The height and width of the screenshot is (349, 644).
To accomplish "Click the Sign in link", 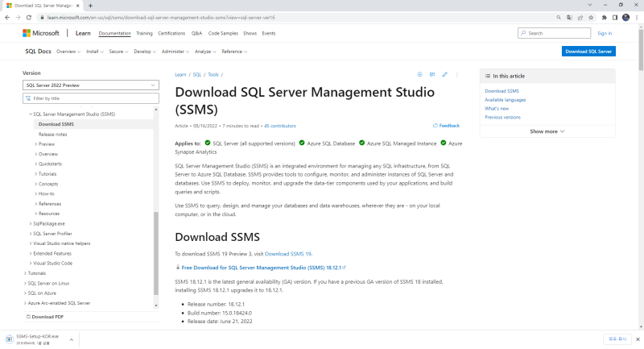I will click(605, 33).
